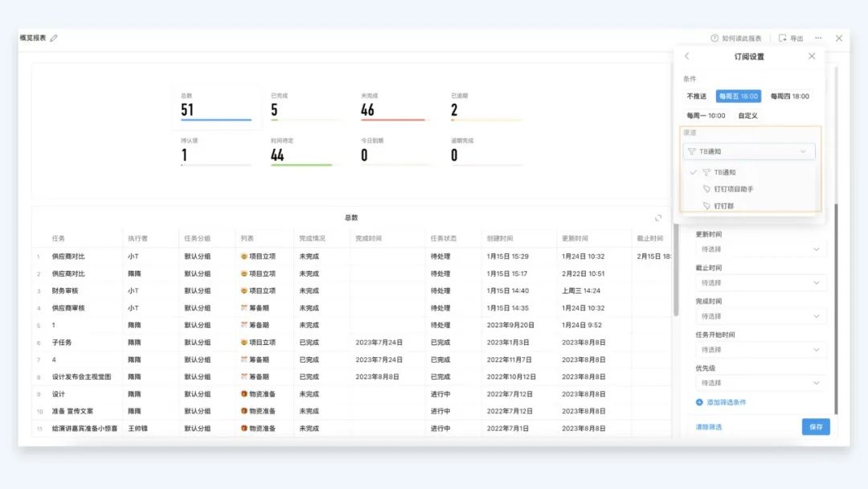Click the 导出 export button
The height and width of the screenshot is (489, 868).
(791, 39)
